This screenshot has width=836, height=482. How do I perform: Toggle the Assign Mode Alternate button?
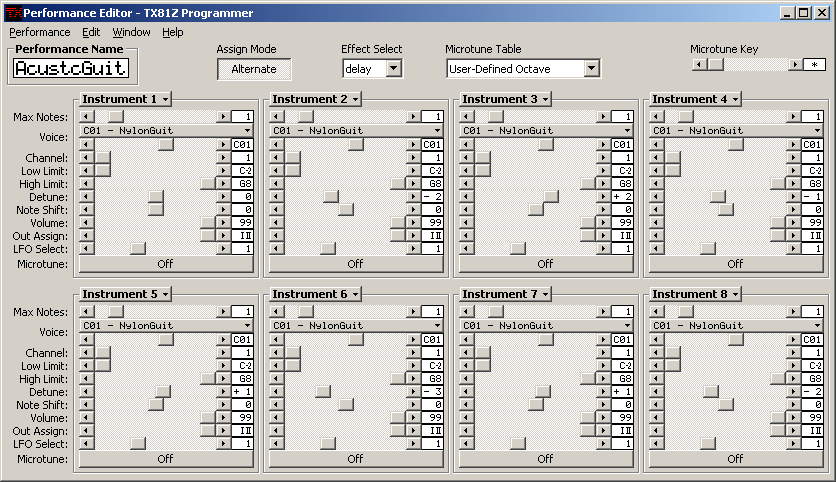pyautogui.click(x=254, y=69)
